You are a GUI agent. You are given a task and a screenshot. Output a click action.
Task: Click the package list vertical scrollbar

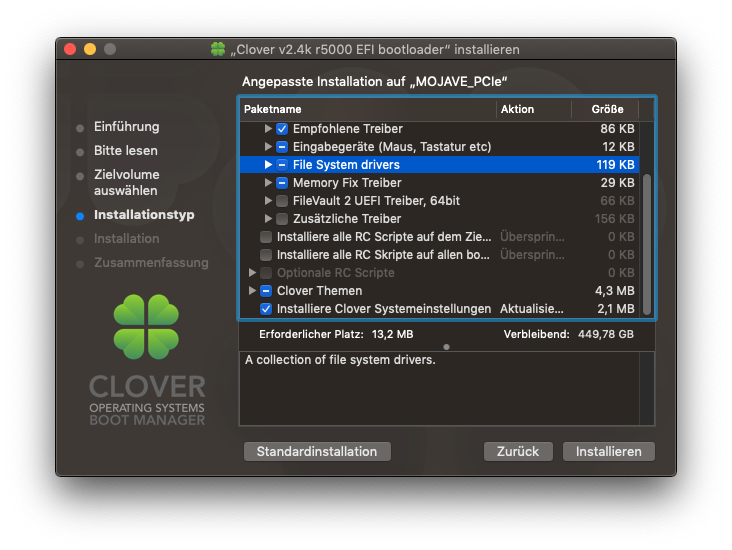(647, 244)
